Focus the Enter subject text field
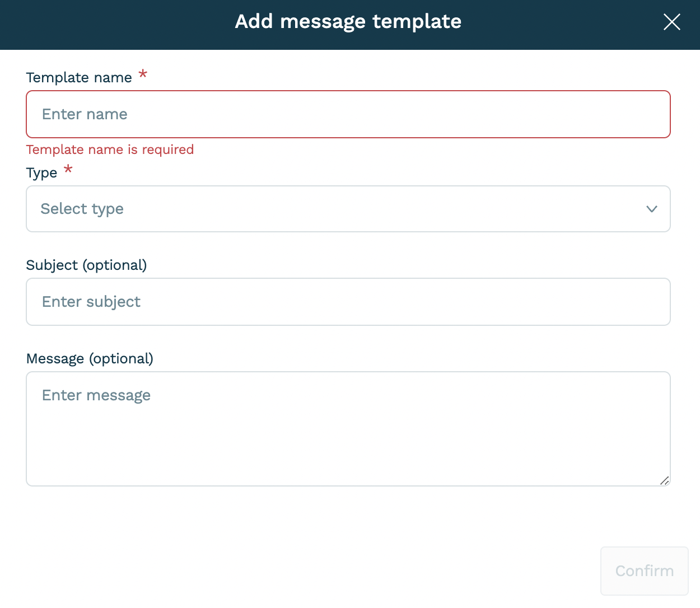 348,302
